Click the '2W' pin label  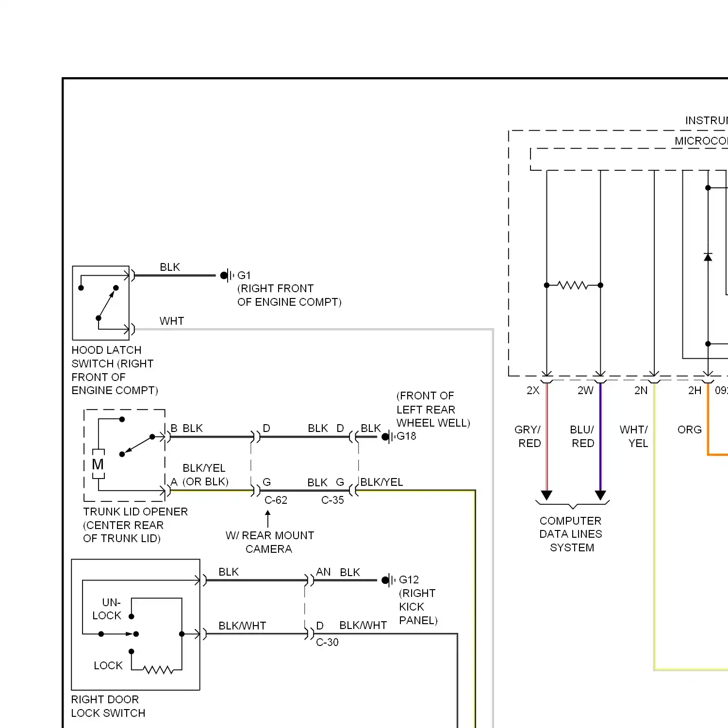pos(585,390)
